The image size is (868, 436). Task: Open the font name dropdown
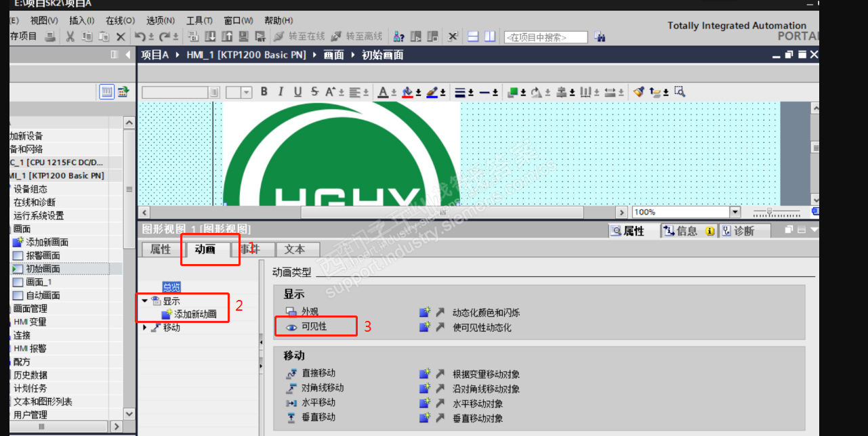(215, 92)
